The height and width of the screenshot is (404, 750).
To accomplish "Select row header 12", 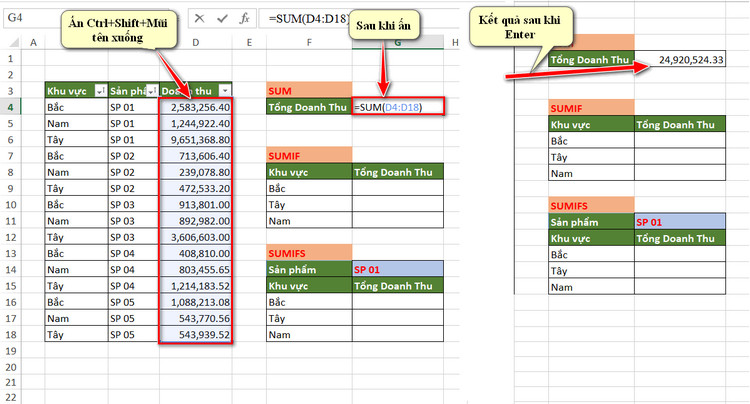I will tap(11, 237).
